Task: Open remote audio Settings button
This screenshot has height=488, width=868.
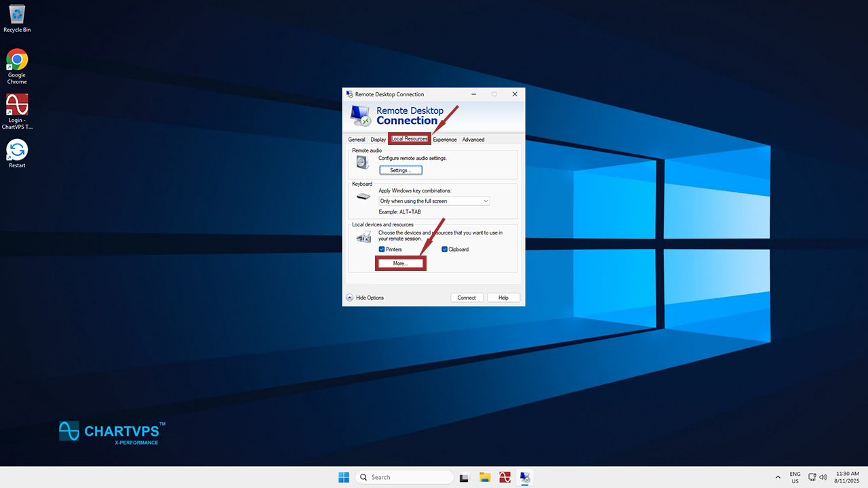Action: point(400,170)
